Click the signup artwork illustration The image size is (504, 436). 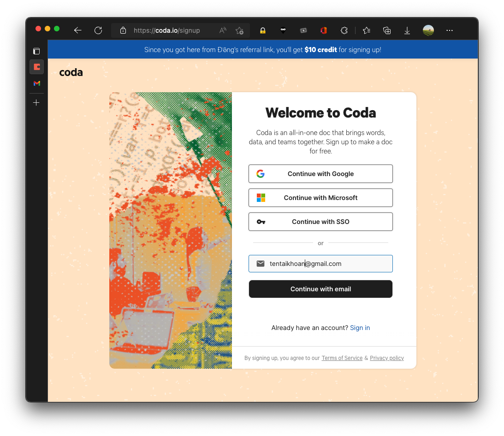coord(170,230)
